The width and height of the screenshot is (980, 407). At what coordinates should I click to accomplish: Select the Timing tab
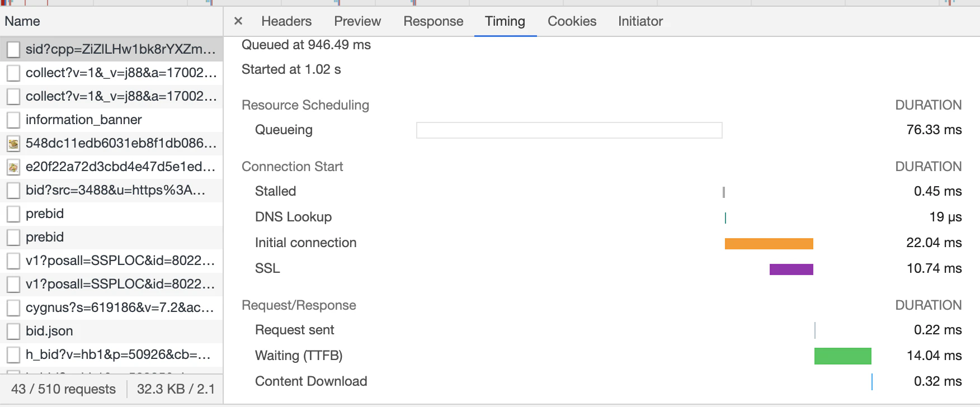pos(505,21)
